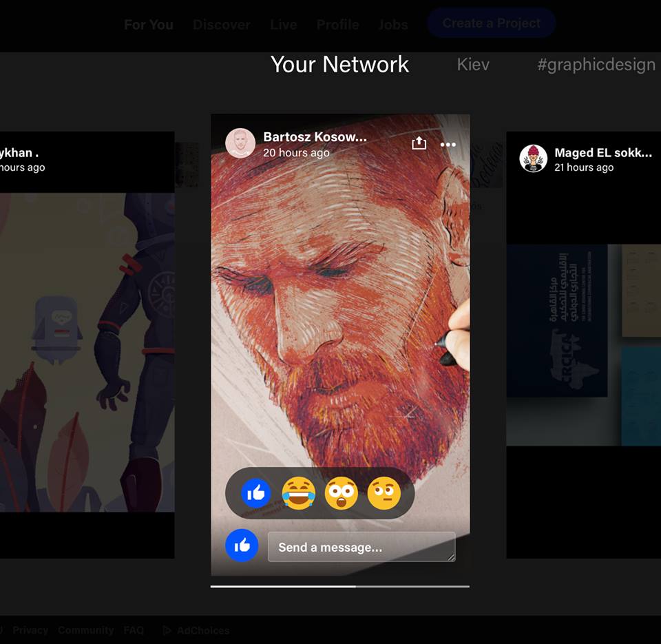Open the Discover menu item
Screen dimensions: 661x644
click(x=221, y=25)
